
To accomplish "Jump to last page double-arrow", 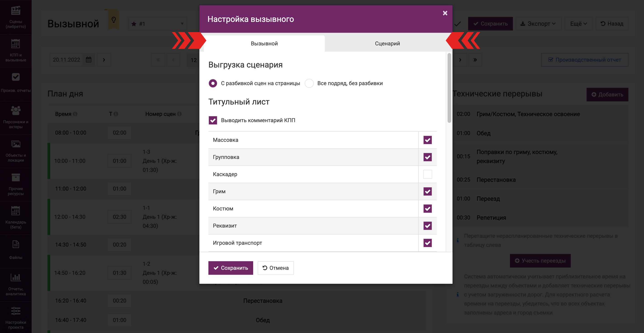I will pos(475,60).
